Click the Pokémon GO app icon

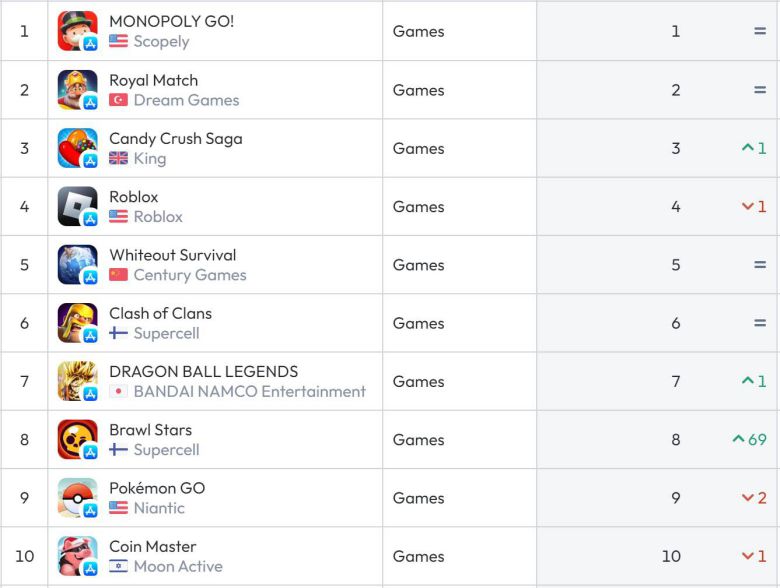77,498
